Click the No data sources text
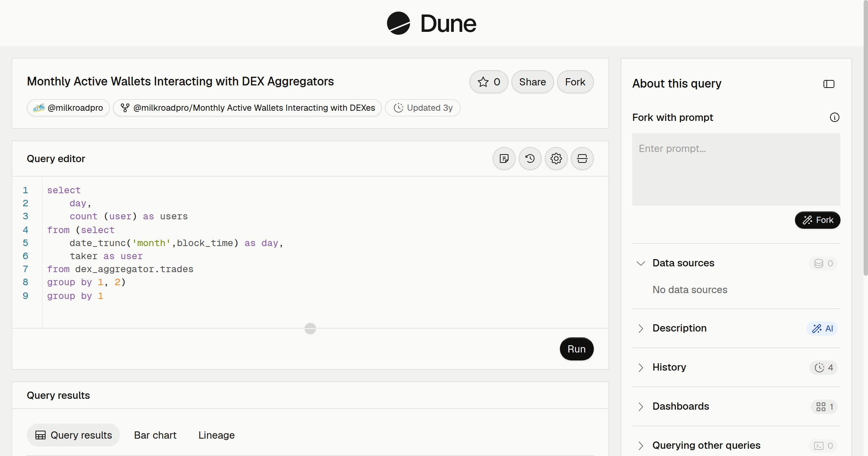 690,290
